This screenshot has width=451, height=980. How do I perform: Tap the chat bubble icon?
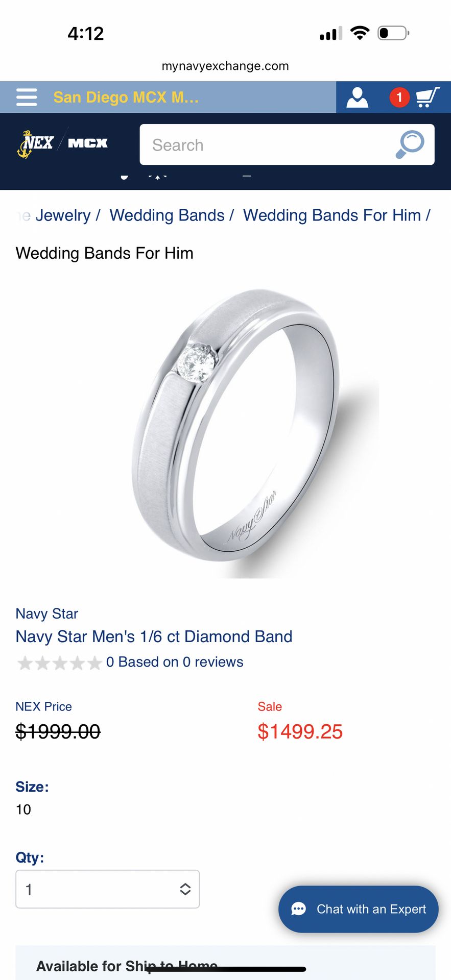click(x=299, y=909)
